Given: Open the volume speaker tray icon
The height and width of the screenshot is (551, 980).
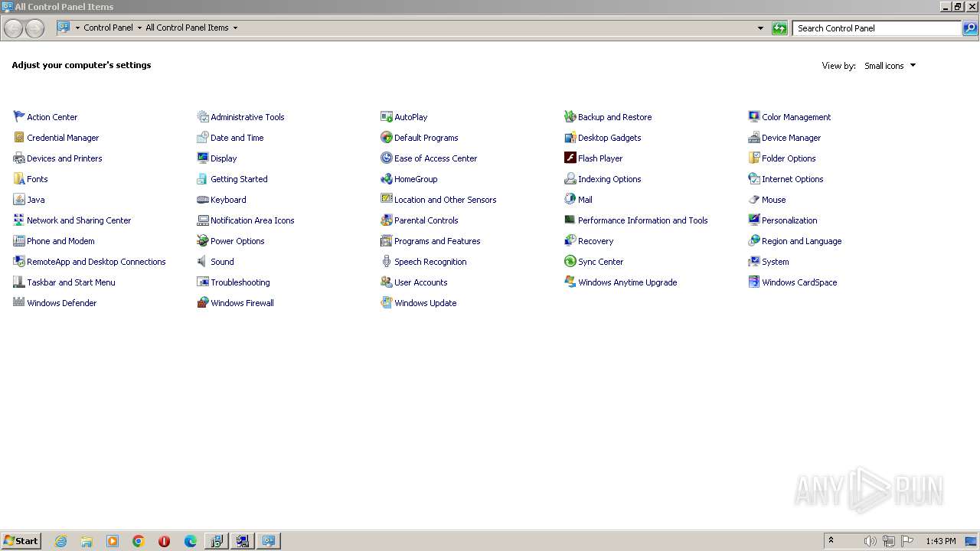Looking at the screenshot, I should click(x=870, y=541).
